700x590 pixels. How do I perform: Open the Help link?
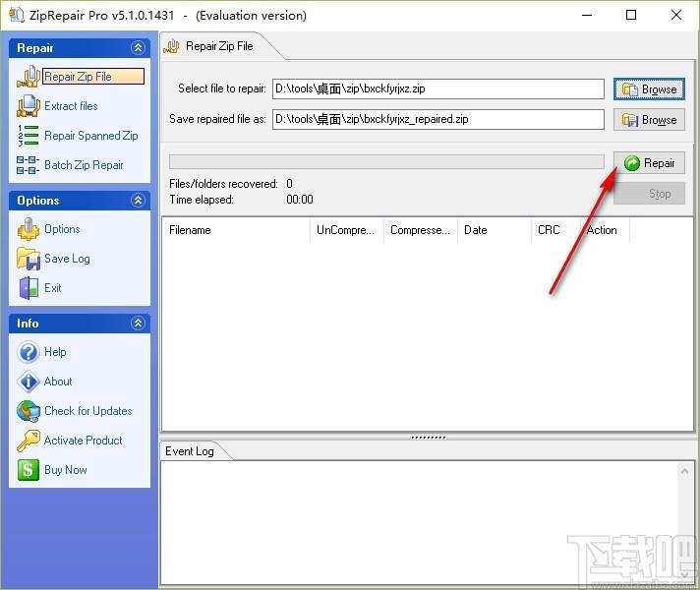tap(55, 352)
